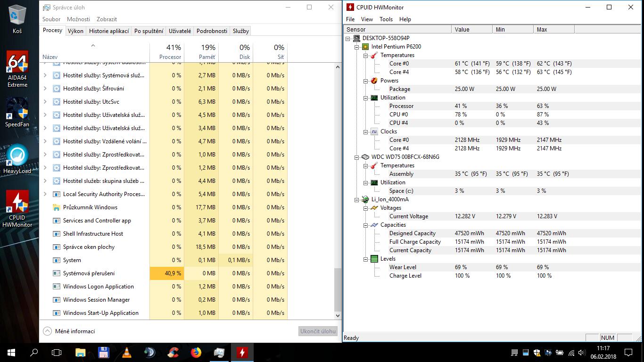Collapse the Clocks node in HWMonitor
The image size is (644, 362).
click(x=366, y=132)
